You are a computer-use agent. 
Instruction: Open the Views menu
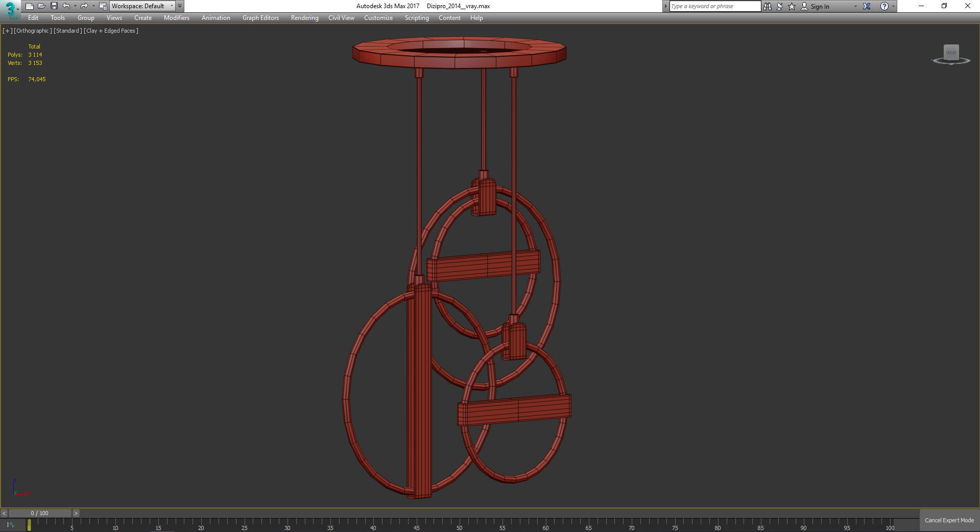(x=114, y=18)
